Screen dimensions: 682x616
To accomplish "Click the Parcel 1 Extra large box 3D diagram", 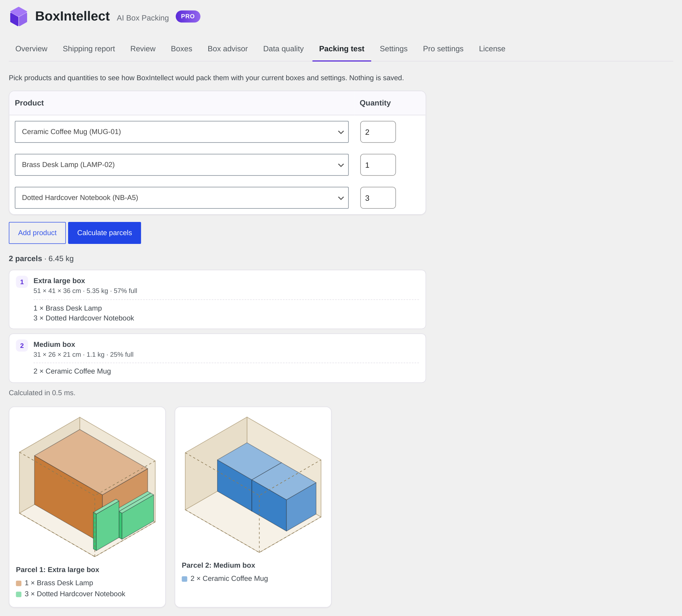I will (87, 487).
